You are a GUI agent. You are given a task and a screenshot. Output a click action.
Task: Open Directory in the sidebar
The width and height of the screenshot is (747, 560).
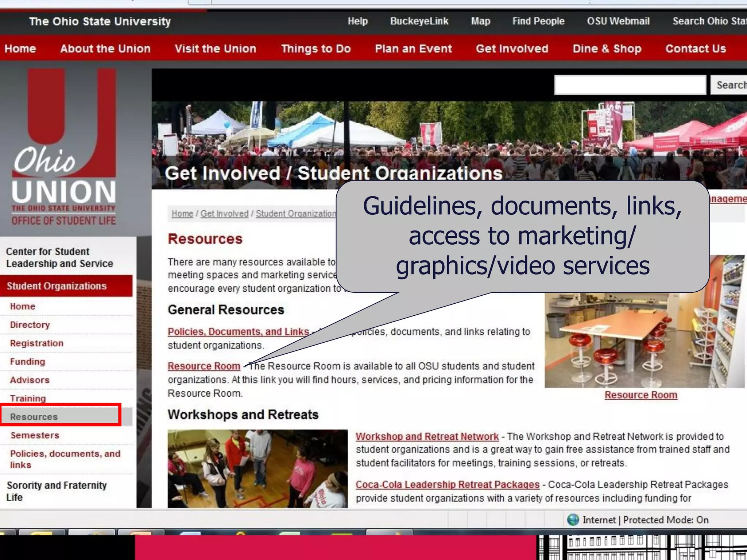[x=30, y=324]
